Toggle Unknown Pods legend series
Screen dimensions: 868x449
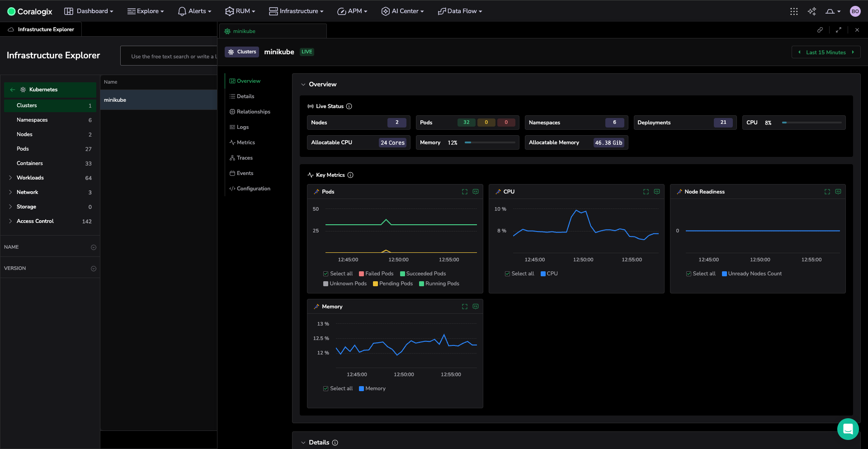click(x=345, y=284)
